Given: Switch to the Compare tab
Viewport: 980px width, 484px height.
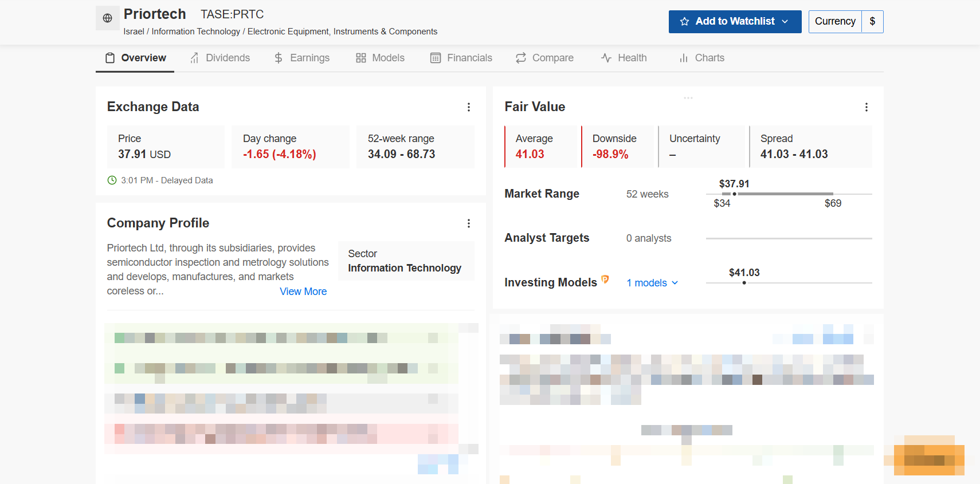Looking at the screenshot, I should (x=544, y=58).
